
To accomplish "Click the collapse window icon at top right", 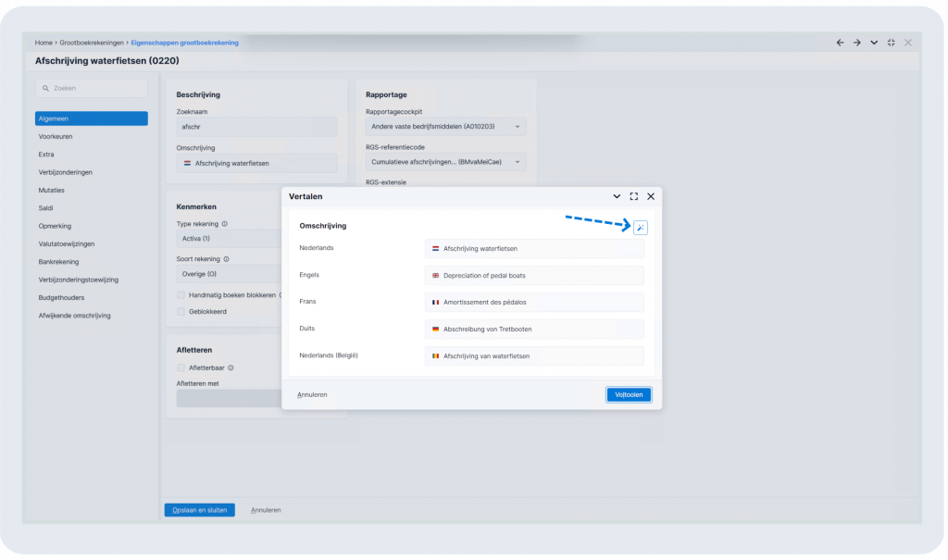I will point(892,43).
